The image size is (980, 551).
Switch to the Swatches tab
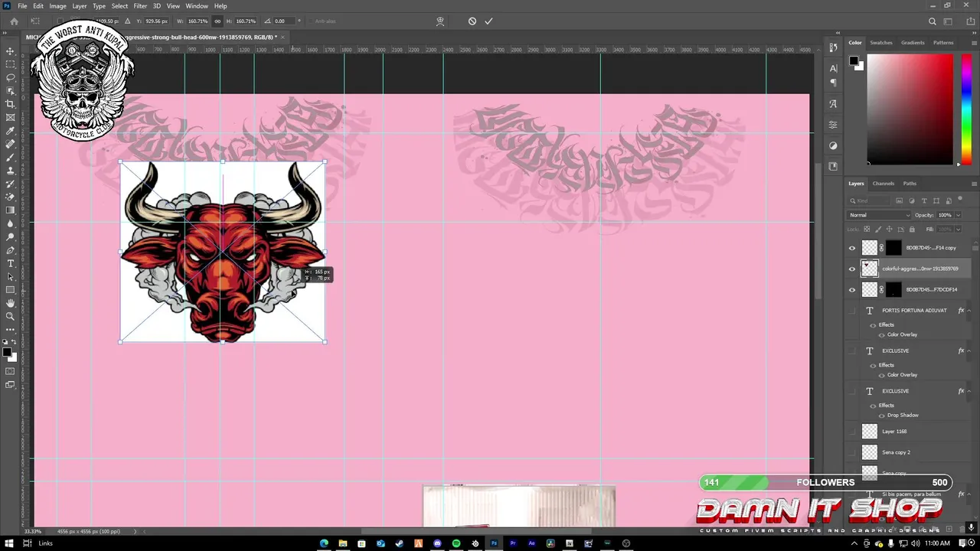pos(881,43)
